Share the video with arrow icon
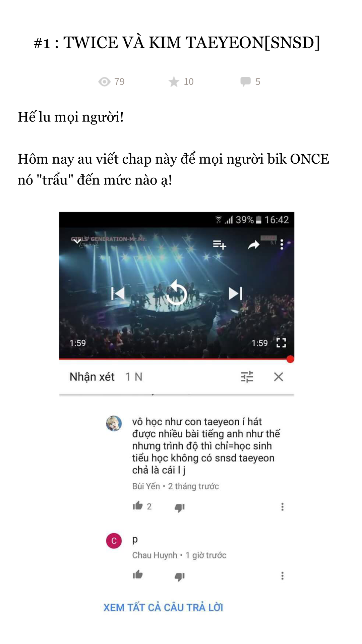The height and width of the screenshot is (644, 362). [x=254, y=245]
